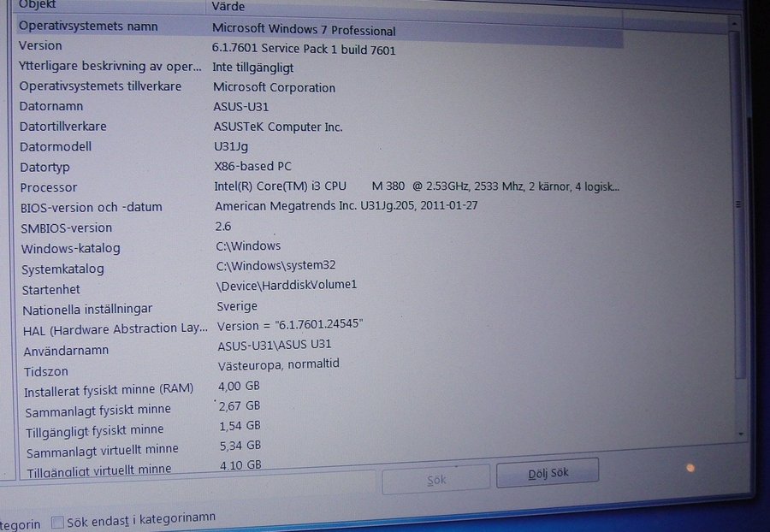Click HAL value Version = "6.1.7601.24545"
Viewport: 770px width, 532px height.
coord(290,325)
